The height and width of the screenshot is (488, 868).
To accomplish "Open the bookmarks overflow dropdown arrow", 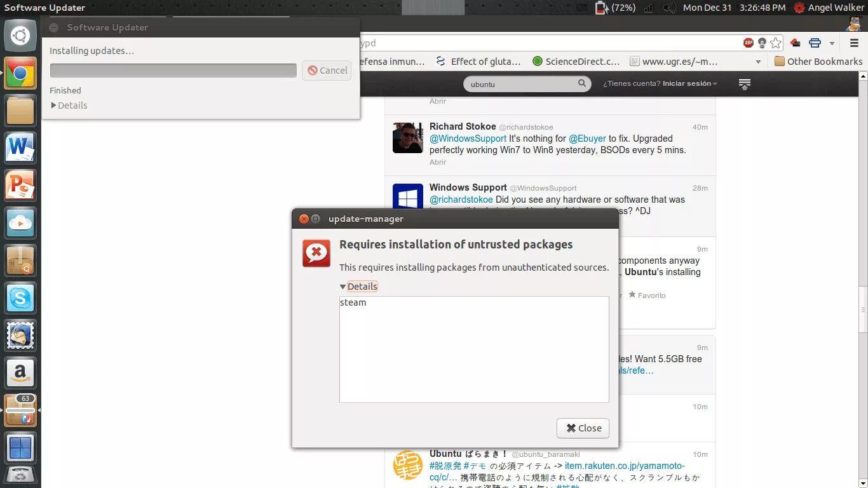I will click(758, 62).
